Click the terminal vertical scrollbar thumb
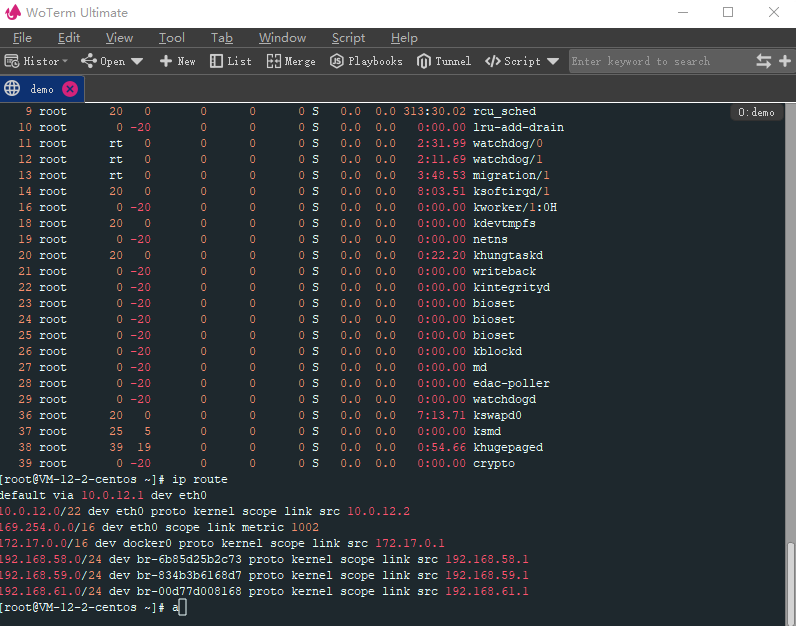The image size is (796, 626). point(790,580)
